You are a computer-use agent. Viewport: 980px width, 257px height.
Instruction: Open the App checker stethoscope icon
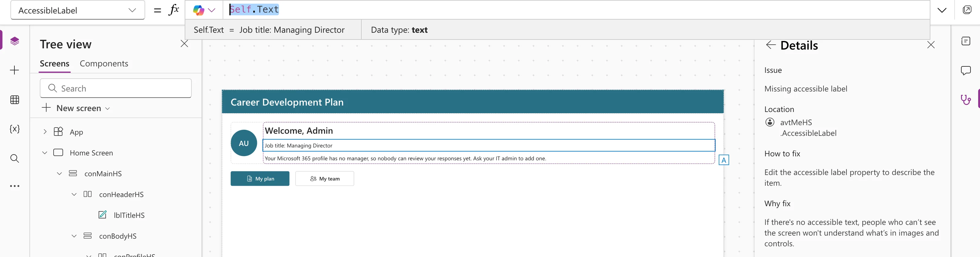tap(966, 100)
